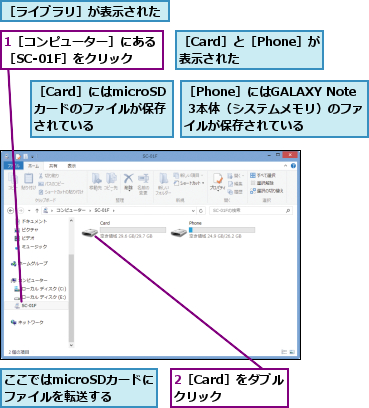Open Quick Access Toolbar customize dropdown
Image resolution: width=369 pixels, height=408 pixels.
click(x=32, y=156)
